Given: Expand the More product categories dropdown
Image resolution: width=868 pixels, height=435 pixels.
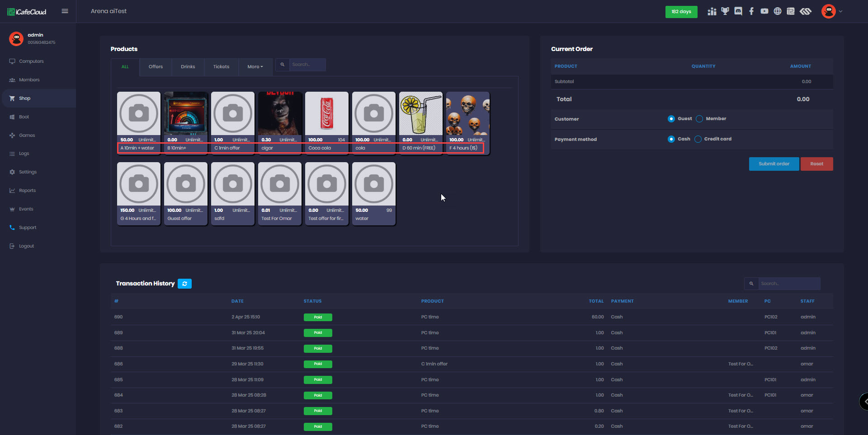Looking at the screenshot, I should pyautogui.click(x=255, y=67).
